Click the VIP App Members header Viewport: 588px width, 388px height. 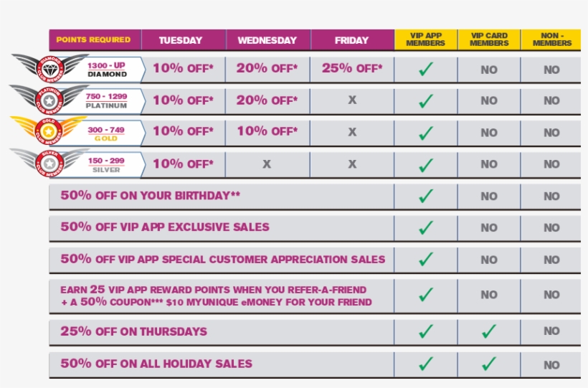425,39
